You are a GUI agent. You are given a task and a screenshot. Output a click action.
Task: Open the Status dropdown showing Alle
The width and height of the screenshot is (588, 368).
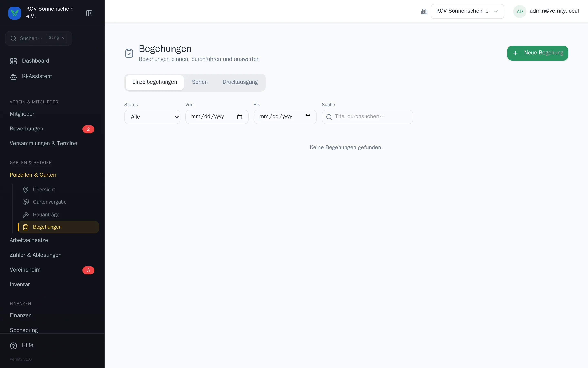(x=152, y=117)
